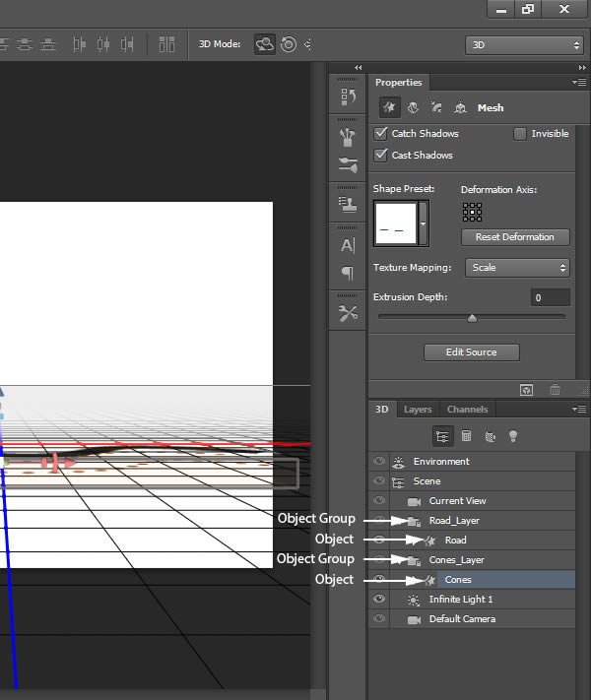
Task: Click the Render icon in Properties footer
Action: click(x=527, y=390)
